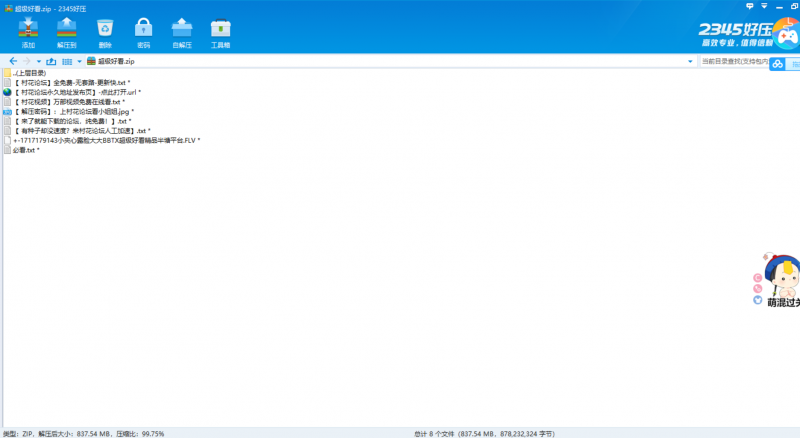Expand the address bar path dropdown
The height and width of the screenshot is (438, 800).
690,62
